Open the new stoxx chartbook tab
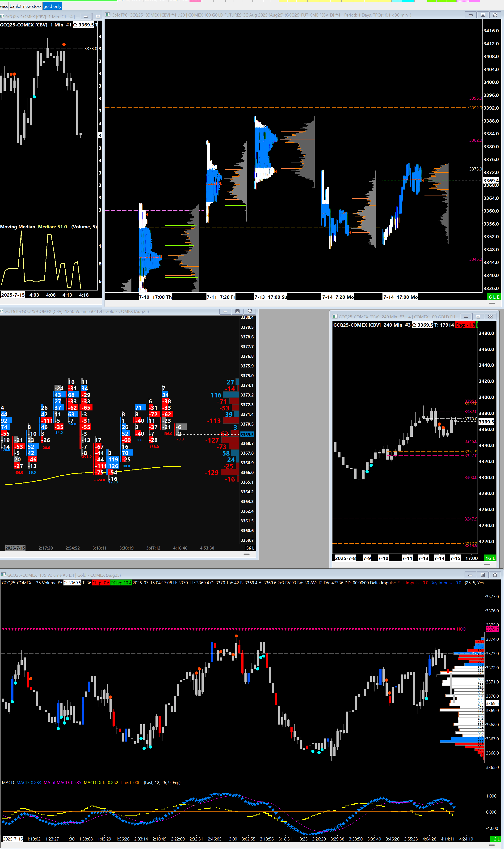Image resolution: width=504 pixels, height=849 pixels. click(32, 6)
